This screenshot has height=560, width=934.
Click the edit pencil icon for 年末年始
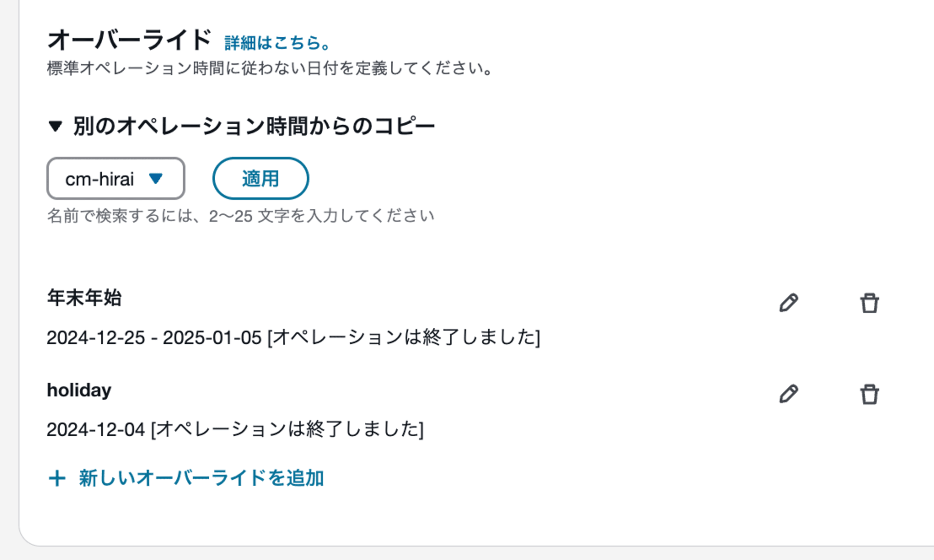click(789, 301)
